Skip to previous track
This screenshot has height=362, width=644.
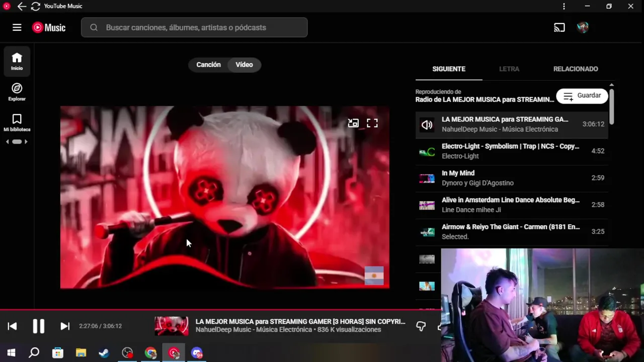pyautogui.click(x=13, y=326)
